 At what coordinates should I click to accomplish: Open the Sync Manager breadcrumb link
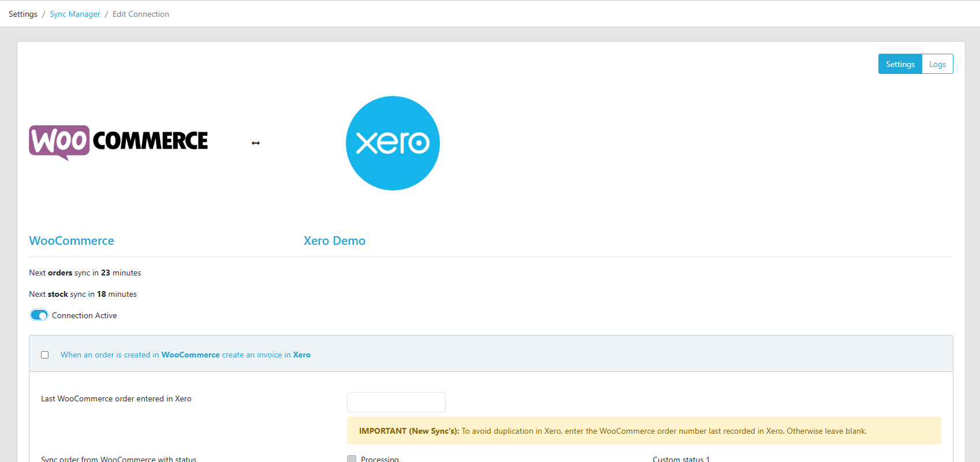pyautogui.click(x=75, y=14)
